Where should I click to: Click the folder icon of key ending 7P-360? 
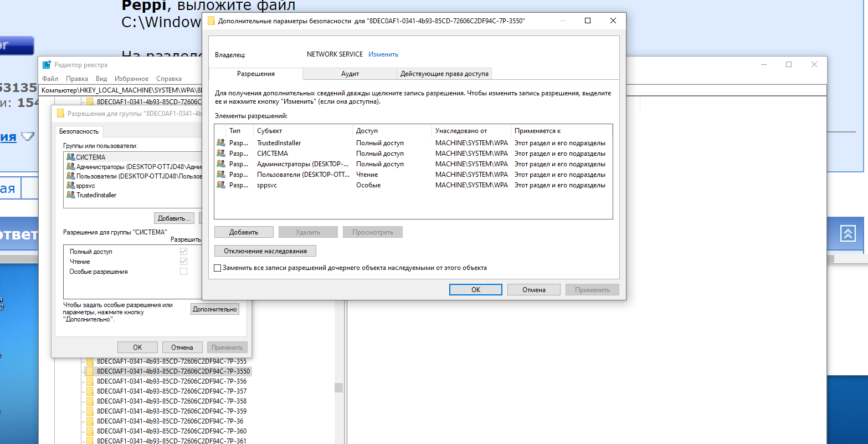90,431
